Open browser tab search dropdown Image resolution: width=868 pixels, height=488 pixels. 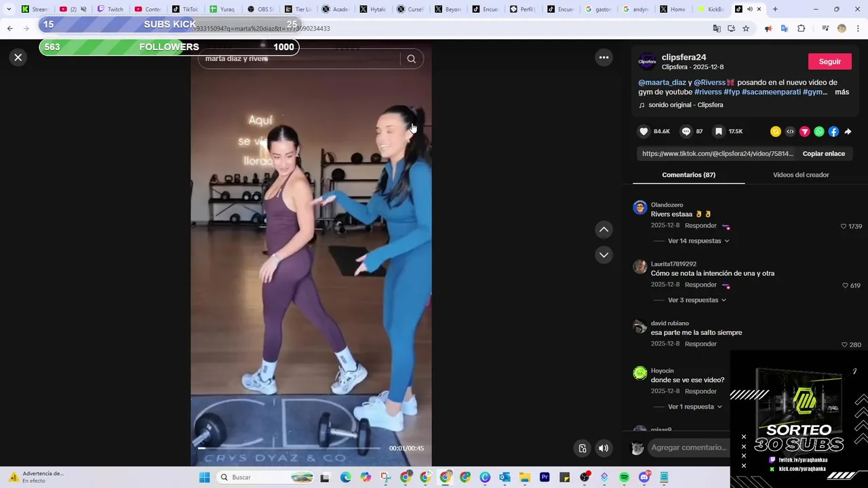pos(9,9)
